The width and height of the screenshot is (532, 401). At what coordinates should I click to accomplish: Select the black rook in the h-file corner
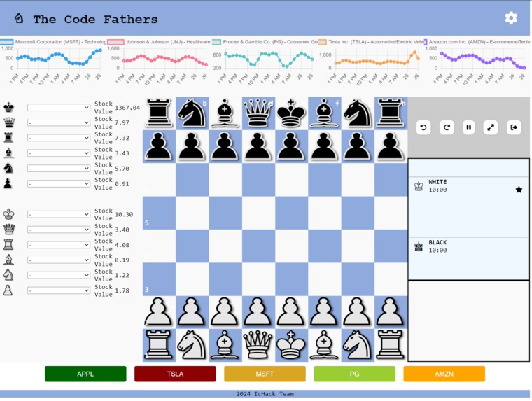tap(391, 113)
